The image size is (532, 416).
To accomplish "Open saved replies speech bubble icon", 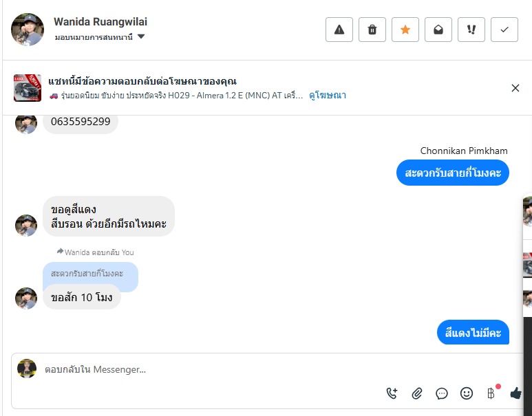I will (442, 393).
